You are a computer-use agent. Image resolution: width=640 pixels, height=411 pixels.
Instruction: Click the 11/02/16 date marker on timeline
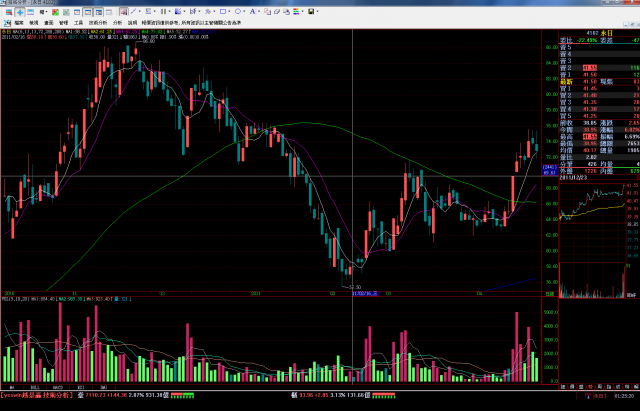365,293
